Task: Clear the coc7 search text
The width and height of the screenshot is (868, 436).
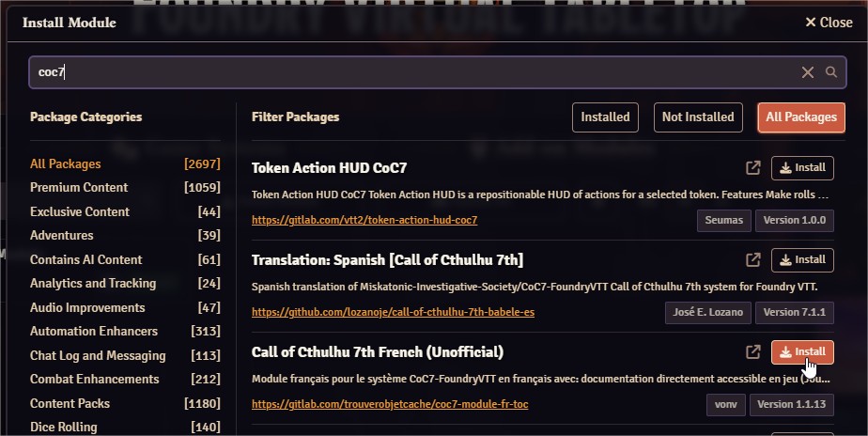Action: tap(808, 72)
